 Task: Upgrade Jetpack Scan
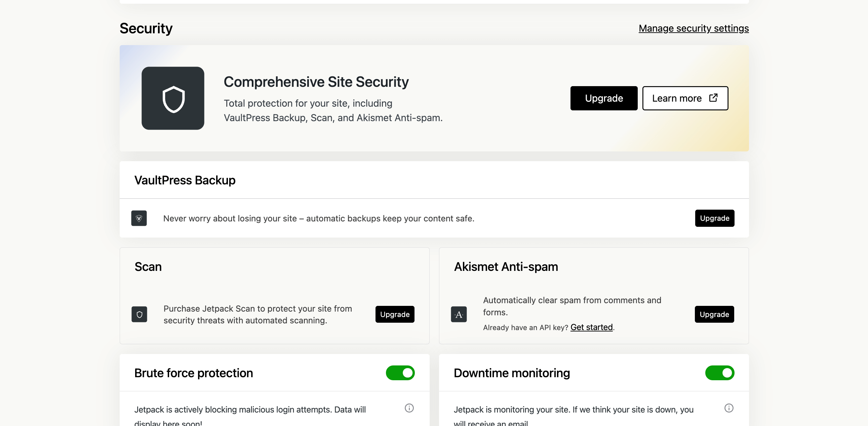coord(395,314)
